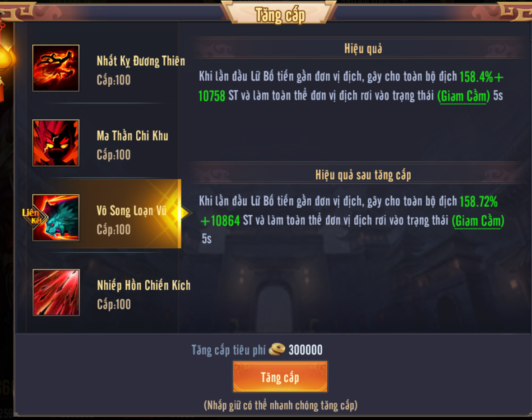Click the Nhiếp Hồn Chiến Kích red arrows icon

pyautogui.click(x=56, y=292)
